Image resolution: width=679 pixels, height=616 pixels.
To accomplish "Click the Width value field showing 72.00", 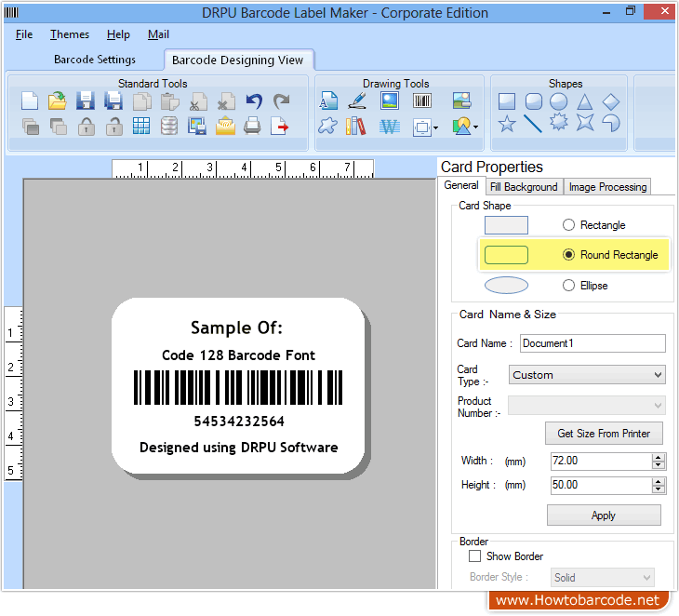I will pyautogui.click(x=601, y=461).
